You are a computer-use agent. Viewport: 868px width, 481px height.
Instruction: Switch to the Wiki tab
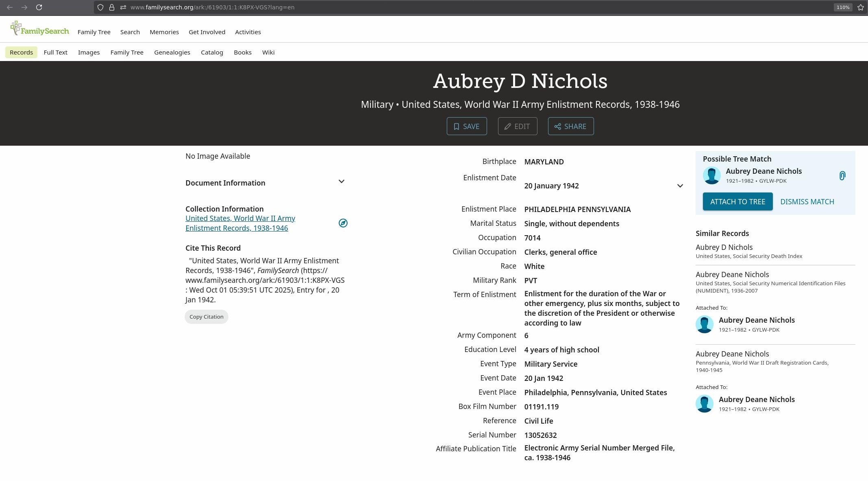click(268, 52)
